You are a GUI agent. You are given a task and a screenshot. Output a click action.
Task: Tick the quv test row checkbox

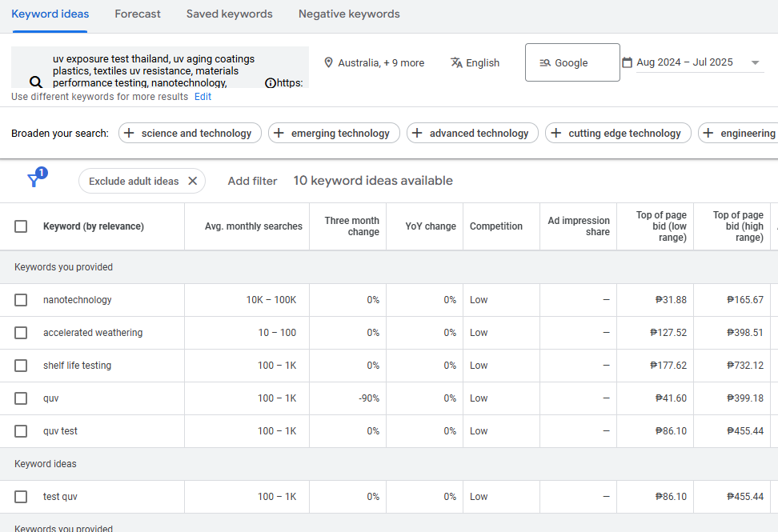tap(21, 431)
